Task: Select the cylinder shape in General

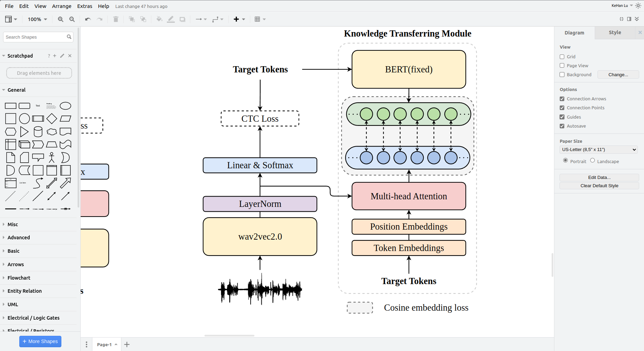Action: [38, 132]
